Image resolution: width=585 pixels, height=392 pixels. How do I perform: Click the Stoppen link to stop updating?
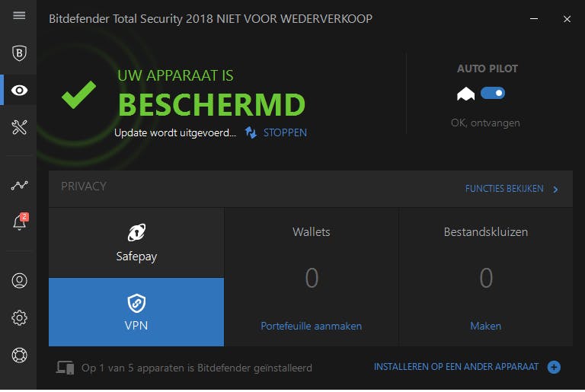point(285,132)
